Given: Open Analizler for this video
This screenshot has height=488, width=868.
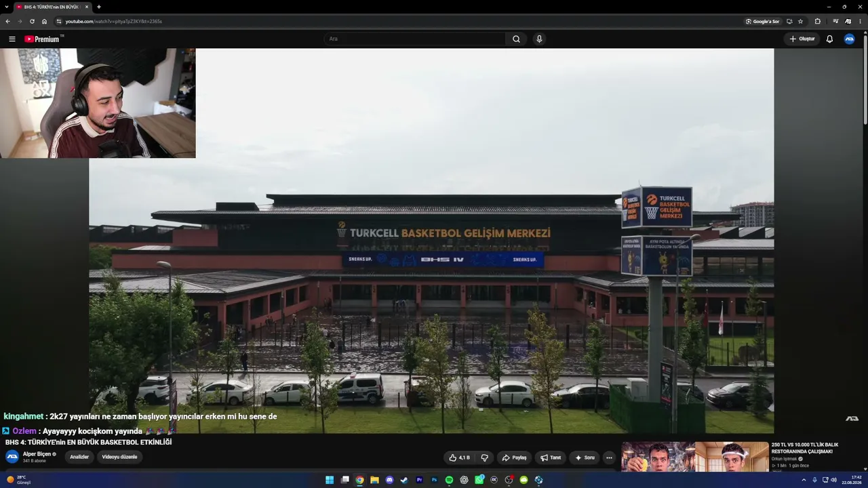Looking at the screenshot, I should pos(79,457).
